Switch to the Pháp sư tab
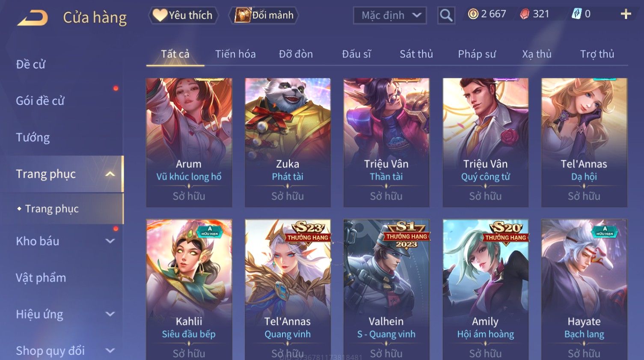 [x=477, y=54]
